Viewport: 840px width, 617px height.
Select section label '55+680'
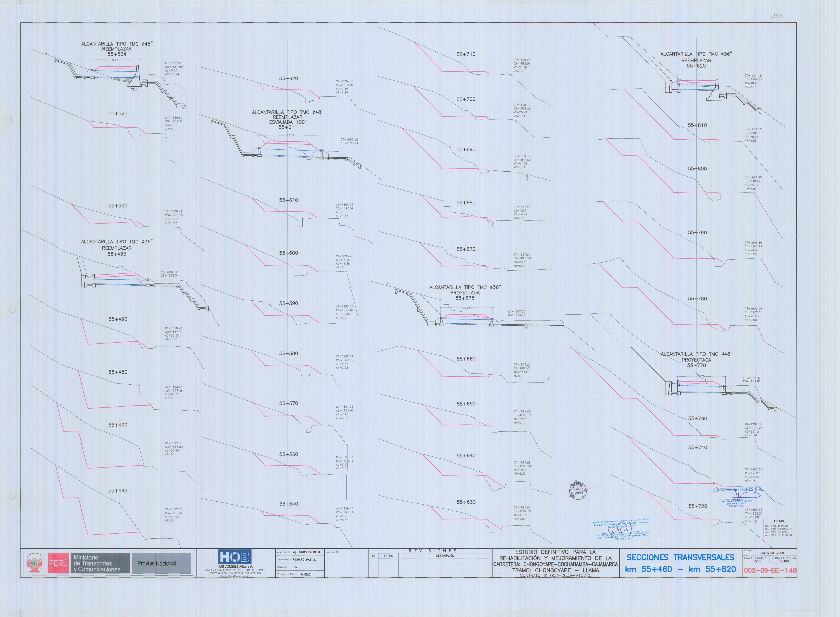tap(466, 202)
